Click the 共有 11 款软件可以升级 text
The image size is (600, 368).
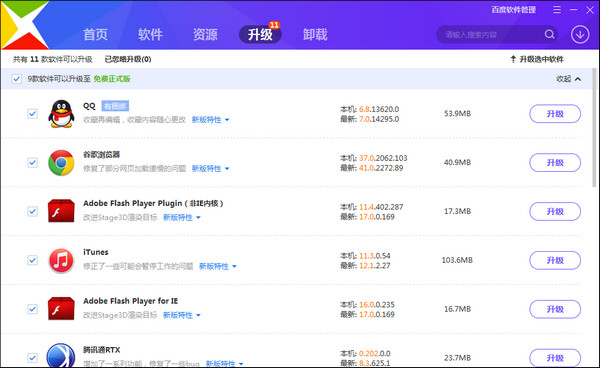[52, 59]
